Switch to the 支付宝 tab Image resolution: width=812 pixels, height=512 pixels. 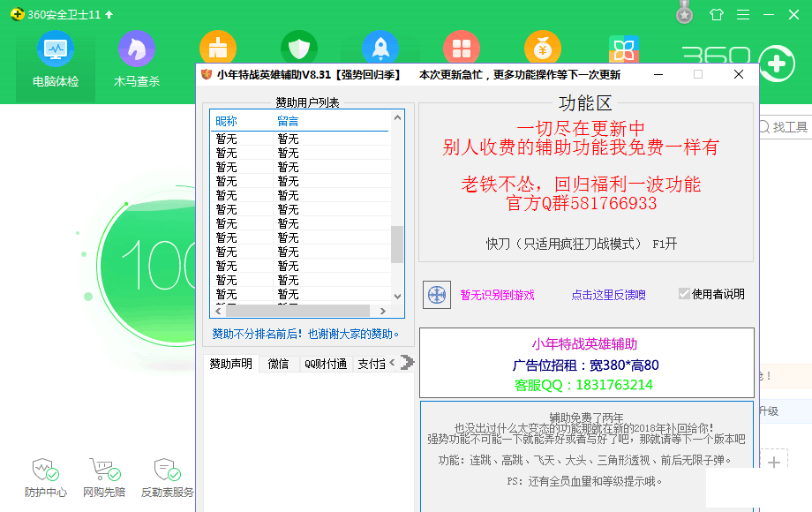click(x=371, y=364)
